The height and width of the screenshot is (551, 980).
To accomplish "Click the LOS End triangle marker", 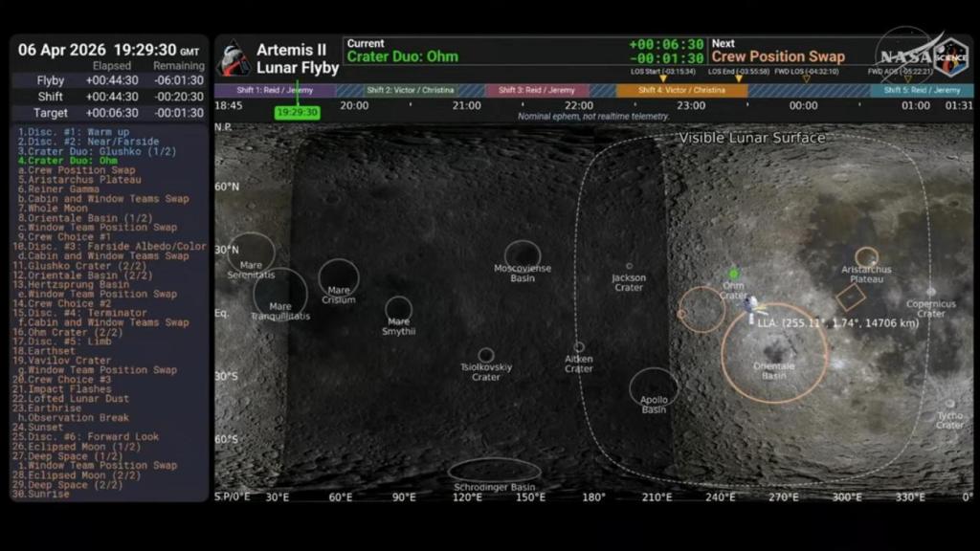I will pyautogui.click(x=739, y=78).
